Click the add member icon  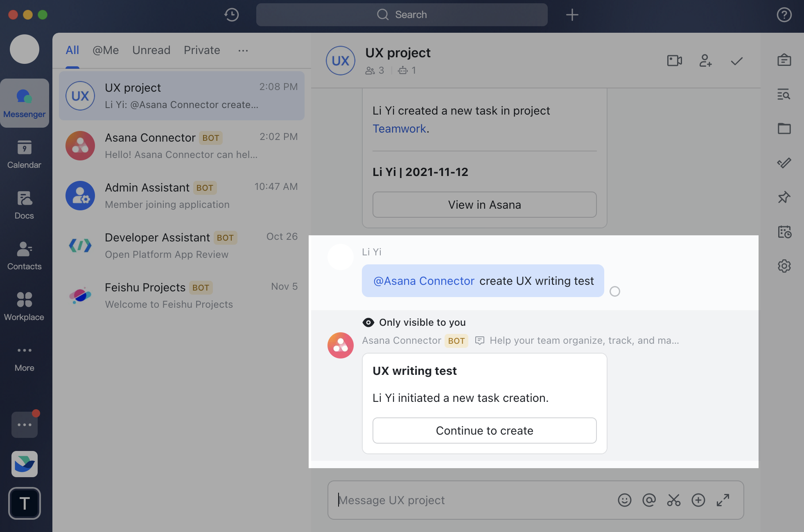point(705,61)
